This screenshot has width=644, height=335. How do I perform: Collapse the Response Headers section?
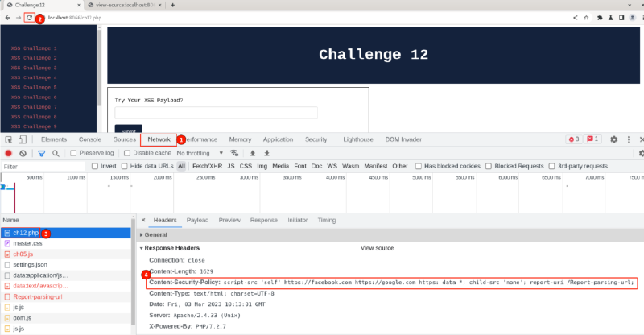(142, 248)
